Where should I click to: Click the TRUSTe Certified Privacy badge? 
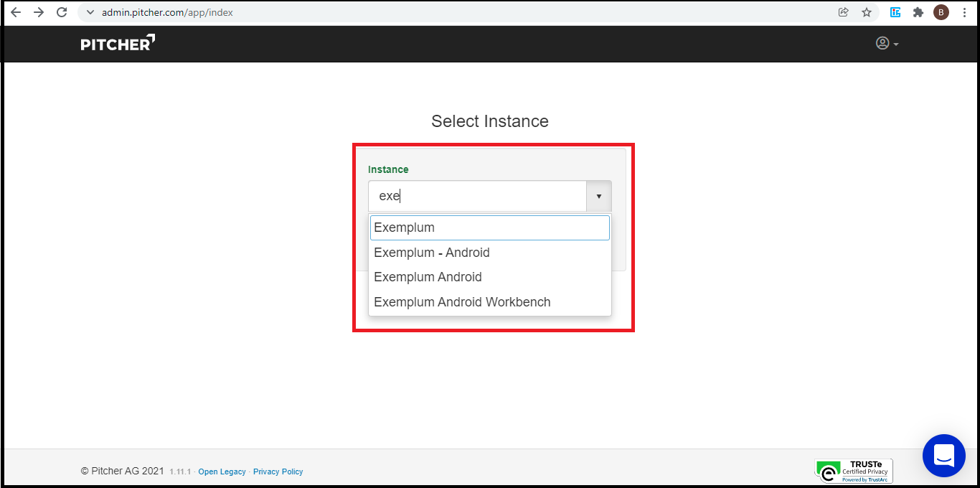click(854, 471)
